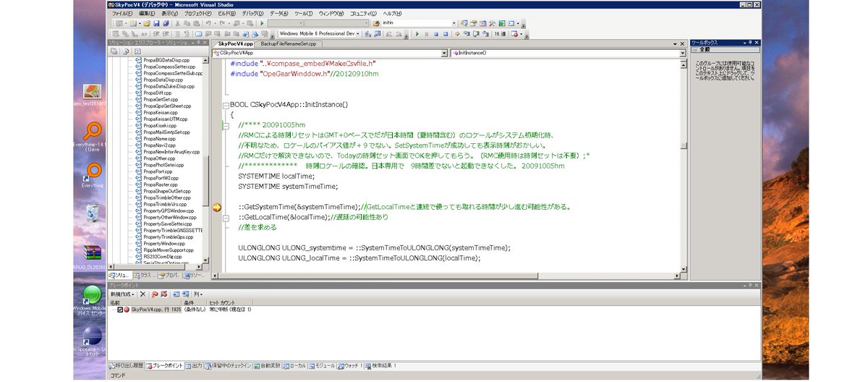The width and height of the screenshot is (868, 382).
Task: Collapse the comment block outline at 20091005hm
Action: [x=226, y=124]
